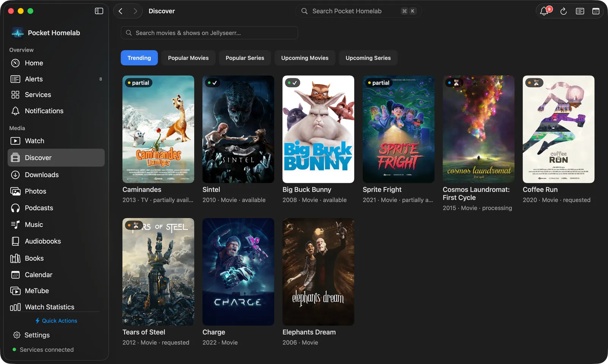Click the Notifications bell icon in sidebar
Screen dimensions: 608x364
(15, 111)
